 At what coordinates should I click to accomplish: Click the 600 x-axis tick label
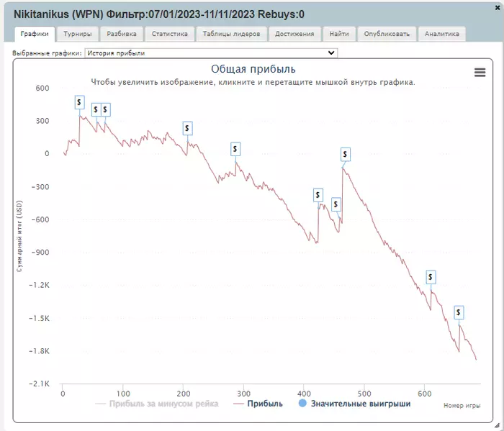[x=424, y=394]
